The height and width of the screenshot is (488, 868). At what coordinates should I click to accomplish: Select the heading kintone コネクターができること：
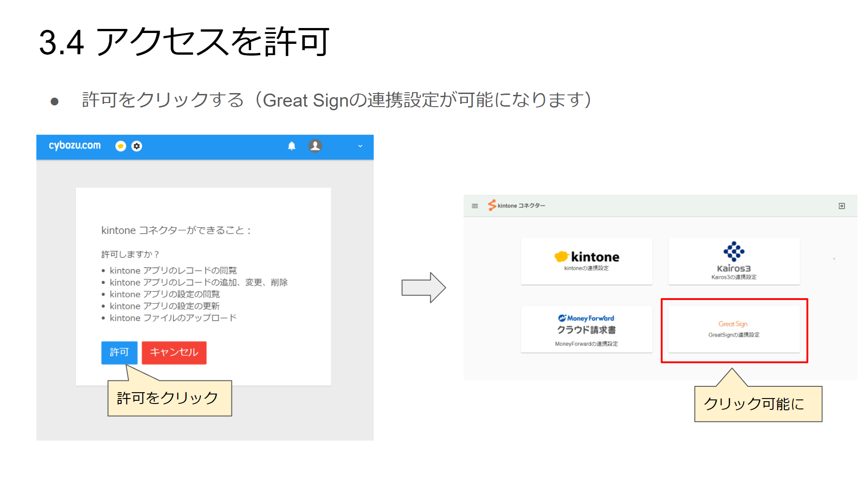click(176, 230)
